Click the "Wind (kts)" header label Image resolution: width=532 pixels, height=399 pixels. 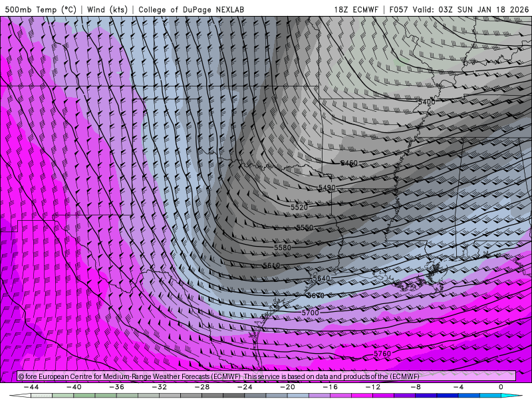click(107, 9)
